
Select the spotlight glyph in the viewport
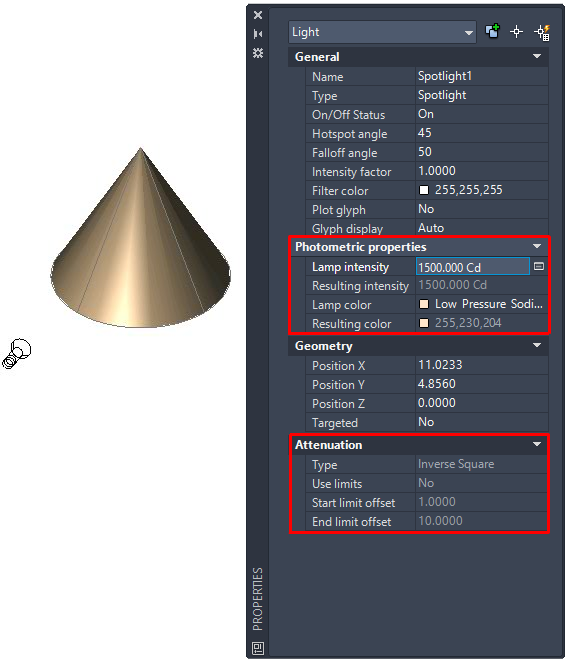(17, 353)
